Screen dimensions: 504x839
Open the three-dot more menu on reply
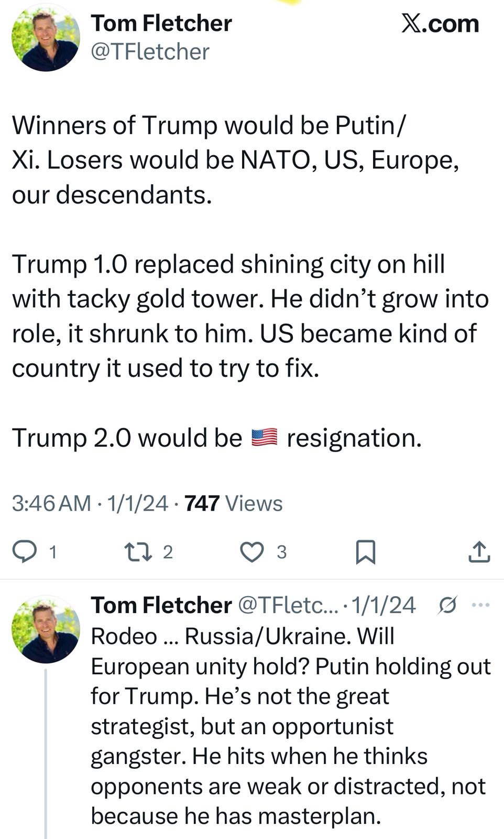point(480,605)
